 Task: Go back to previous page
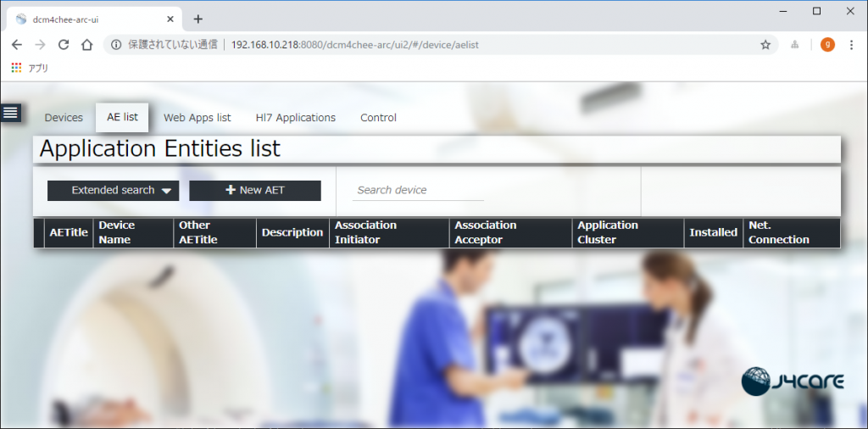click(17, 45)
